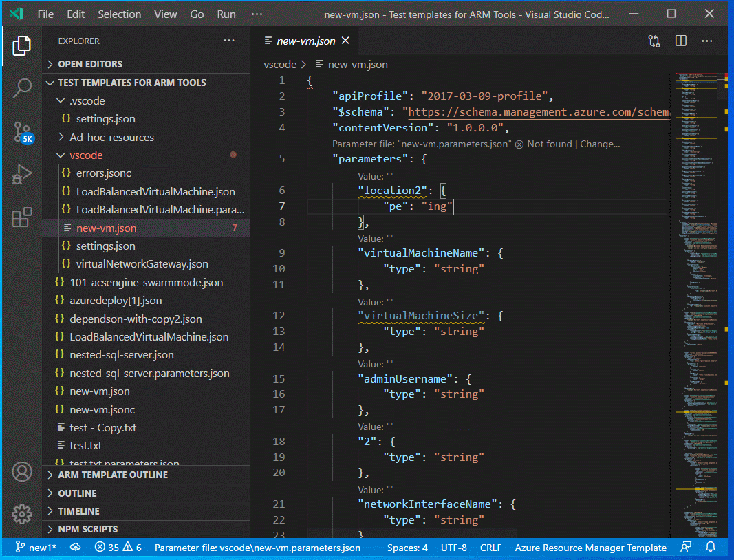The width and height of the screenshot is (734, 560).
Task: Click the Value code lens above adminUsername
Action: tap(376, 365)
